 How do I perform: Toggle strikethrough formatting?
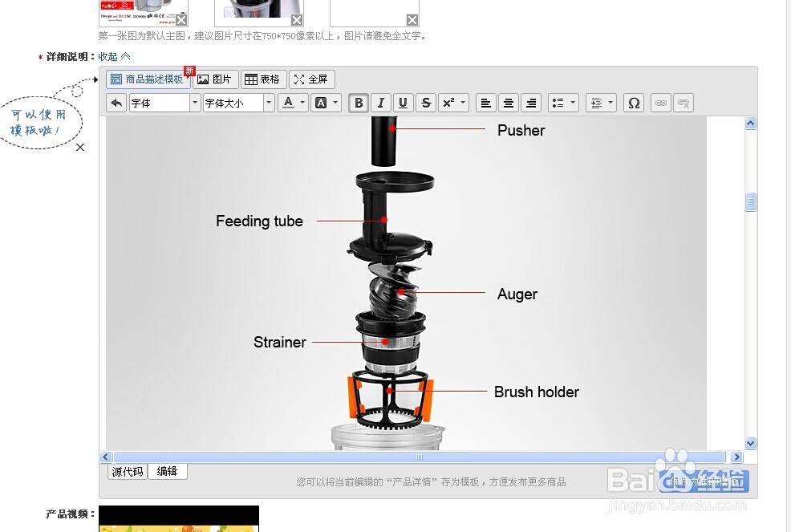pos(426,103)
